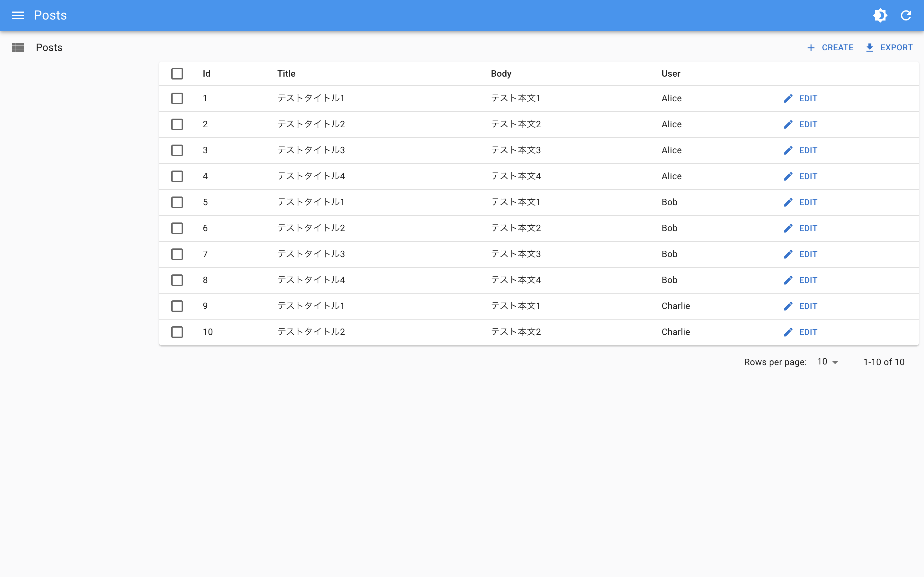
Task: Open the hamburger menu in app bar
Action: point(18,15)
